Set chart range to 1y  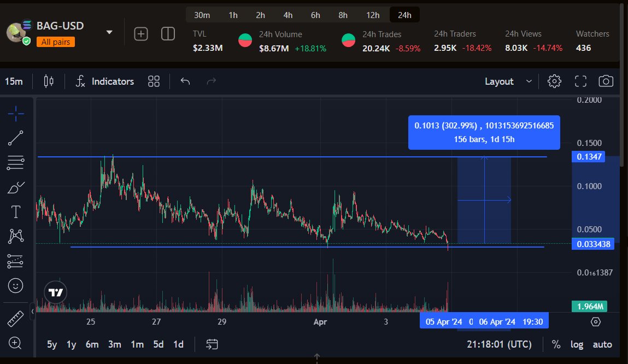(x=71, y=344)
